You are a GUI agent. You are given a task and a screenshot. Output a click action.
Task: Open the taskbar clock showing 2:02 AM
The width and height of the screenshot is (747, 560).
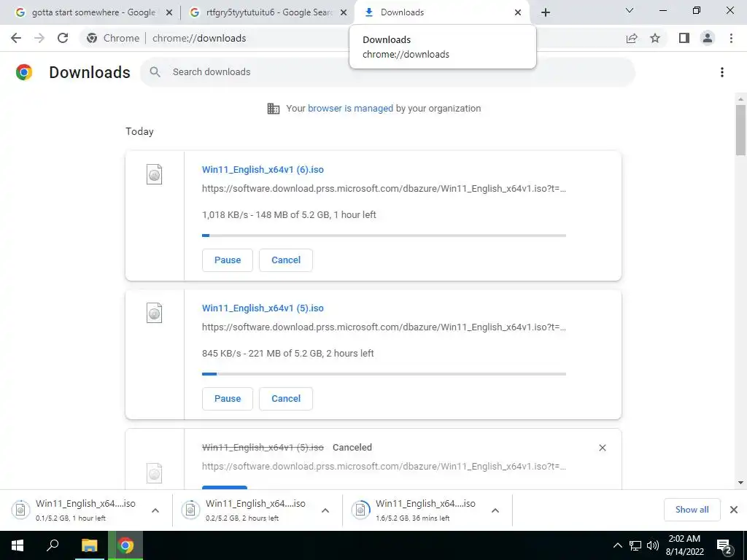[x=684, y=545]
